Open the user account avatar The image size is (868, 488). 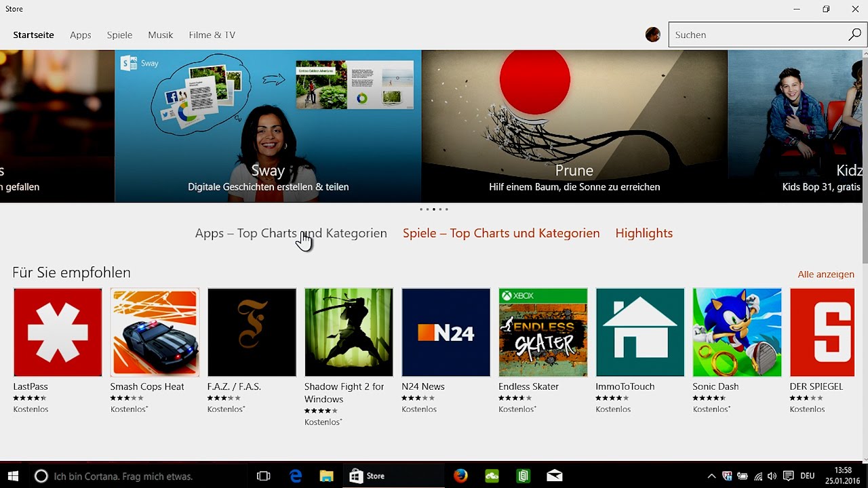(x=653, y=35)
